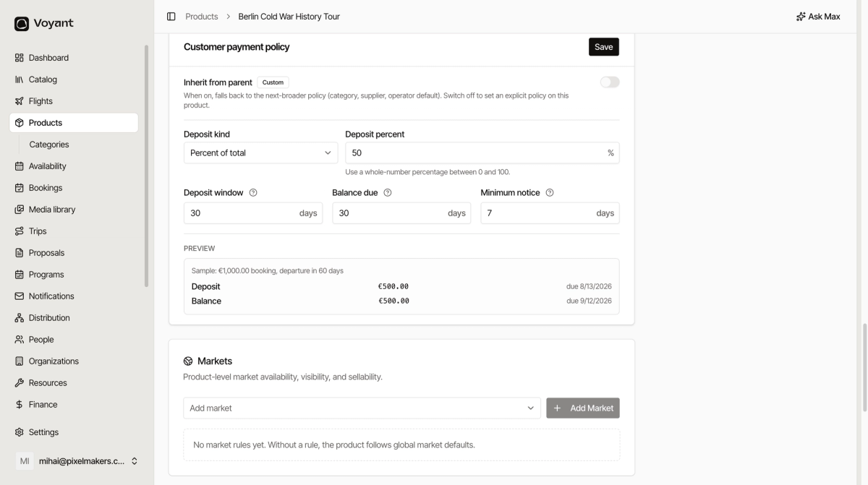The image size is (868, 485).
Task: Navigate to Products breadcrumb link
Action: pos(202,17)
